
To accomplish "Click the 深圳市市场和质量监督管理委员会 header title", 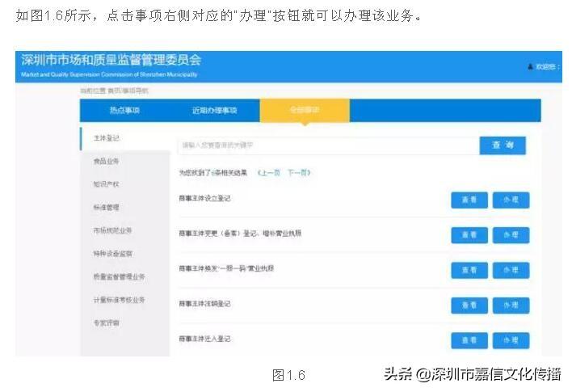I will pyautogui.click(x=111, y=61).
